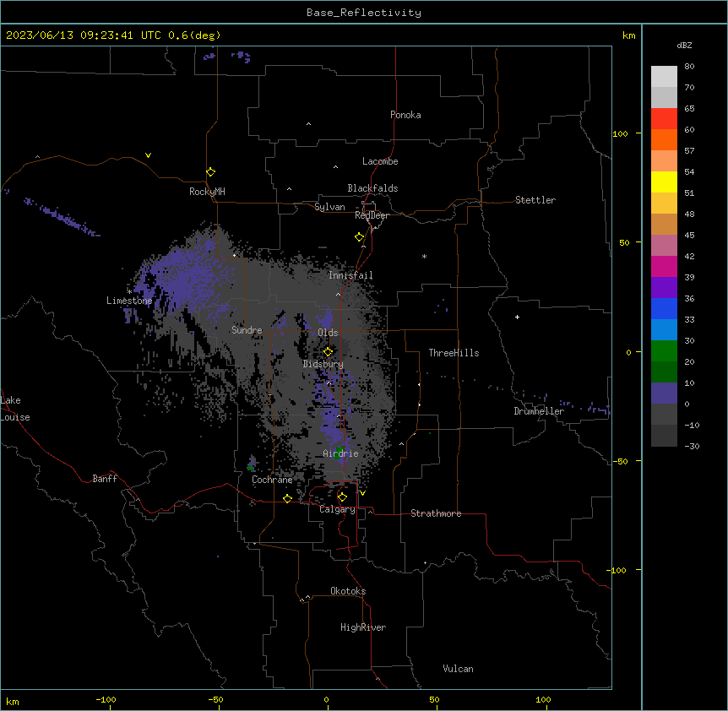Click the RedDeer city label

pos(372,215)
